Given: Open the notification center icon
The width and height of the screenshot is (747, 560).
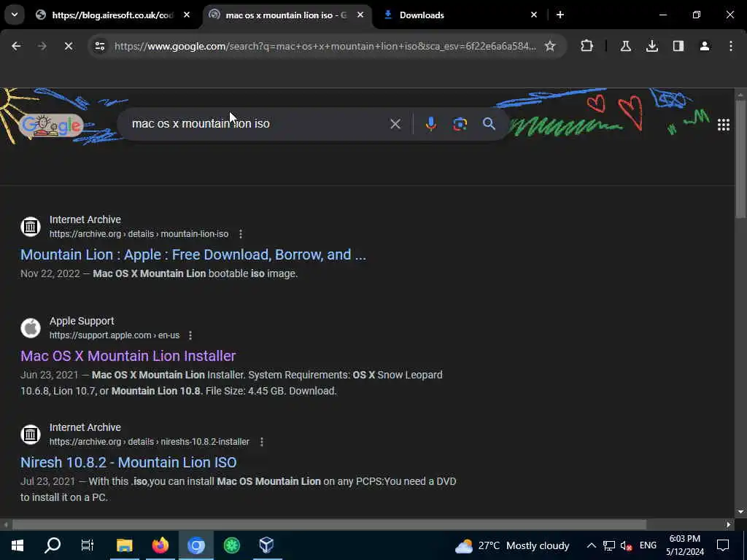Looking at the screenshot, I should point(723,545).
